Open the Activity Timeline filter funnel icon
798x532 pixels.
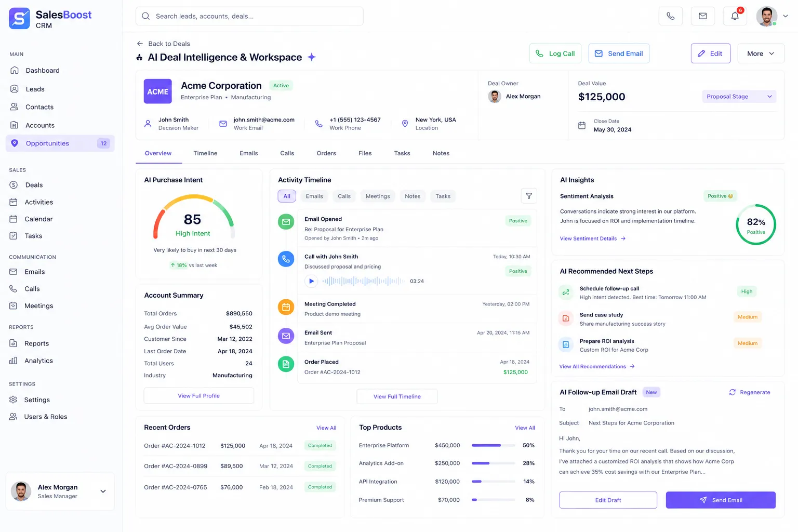tap(528, 196)
